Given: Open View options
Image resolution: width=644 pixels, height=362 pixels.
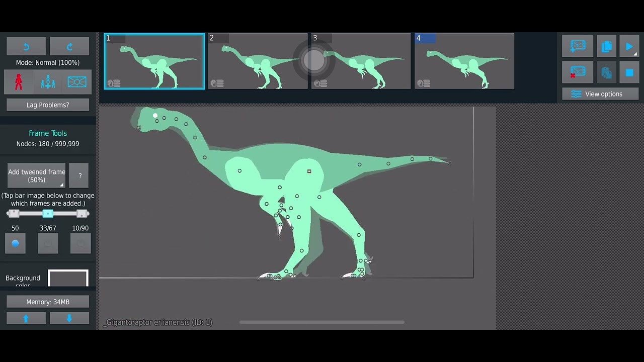Looking at the screenshot, I should [600, 94].
